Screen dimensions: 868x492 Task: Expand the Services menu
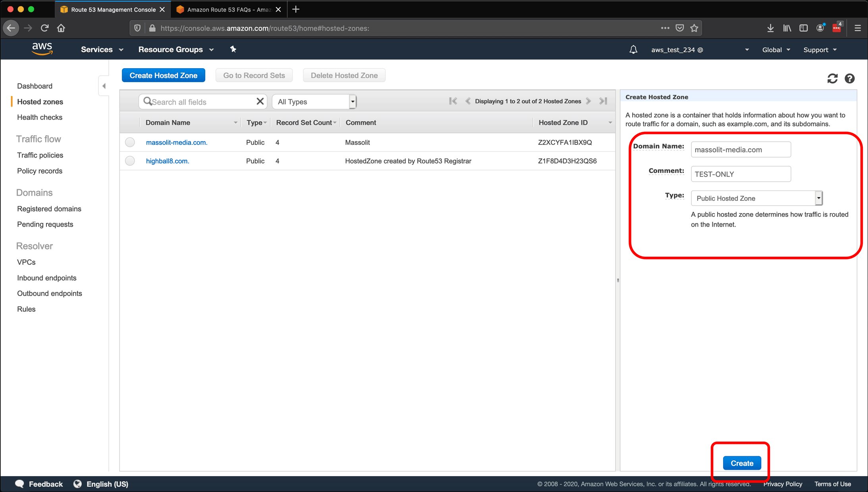(102, 50)
